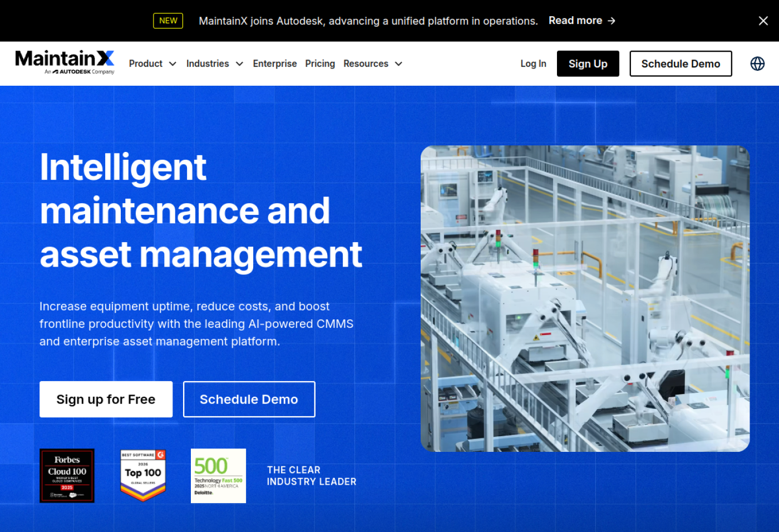Open the Resources nav item
Viewport: 779px width, 532px height.
point(366,64)
